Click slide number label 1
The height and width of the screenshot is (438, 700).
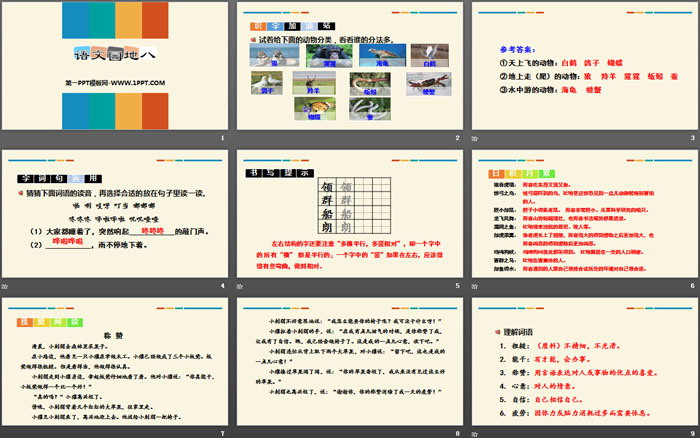pyautogui.click(x=223, y=138)
